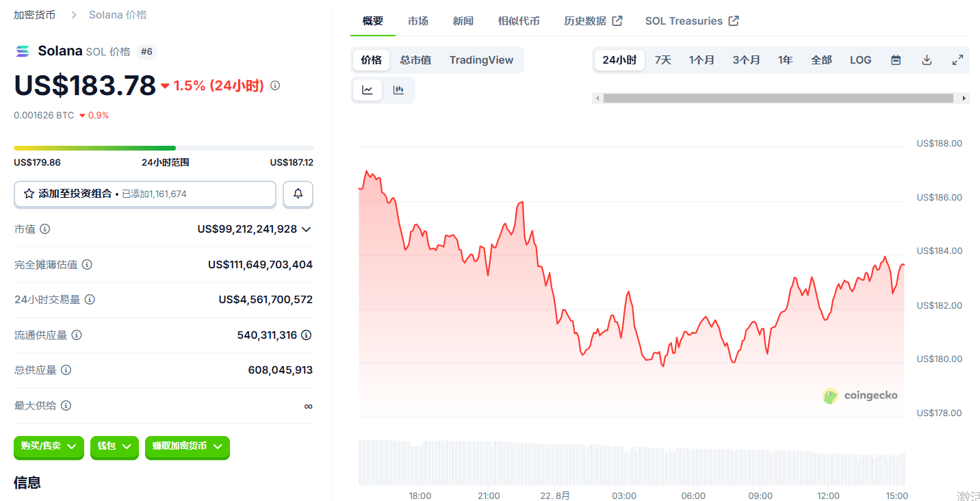Open info tooltip next to 24小时交易量
Screen dimensions: 980x501
90,299
